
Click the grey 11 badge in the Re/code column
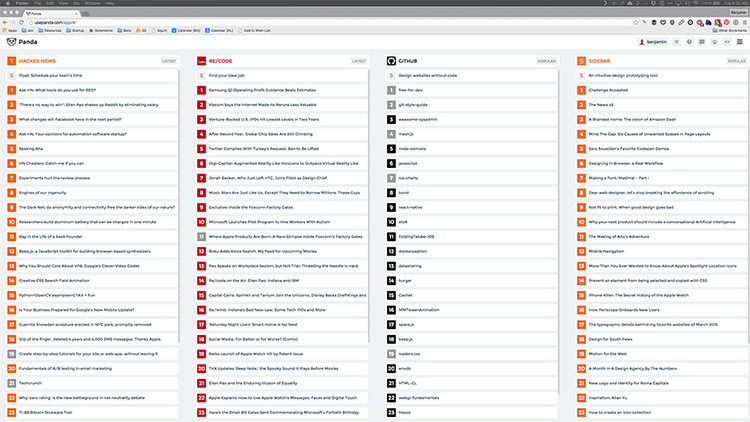point(201,236)
